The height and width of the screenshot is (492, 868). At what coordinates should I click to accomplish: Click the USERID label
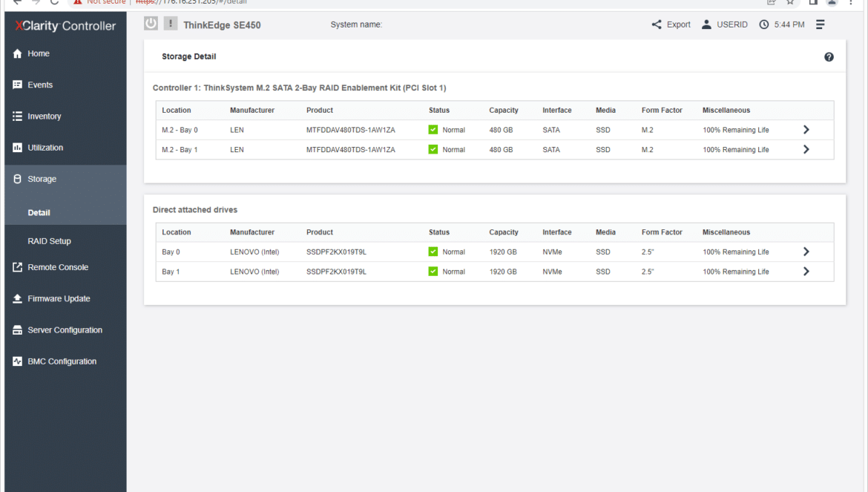731,24
